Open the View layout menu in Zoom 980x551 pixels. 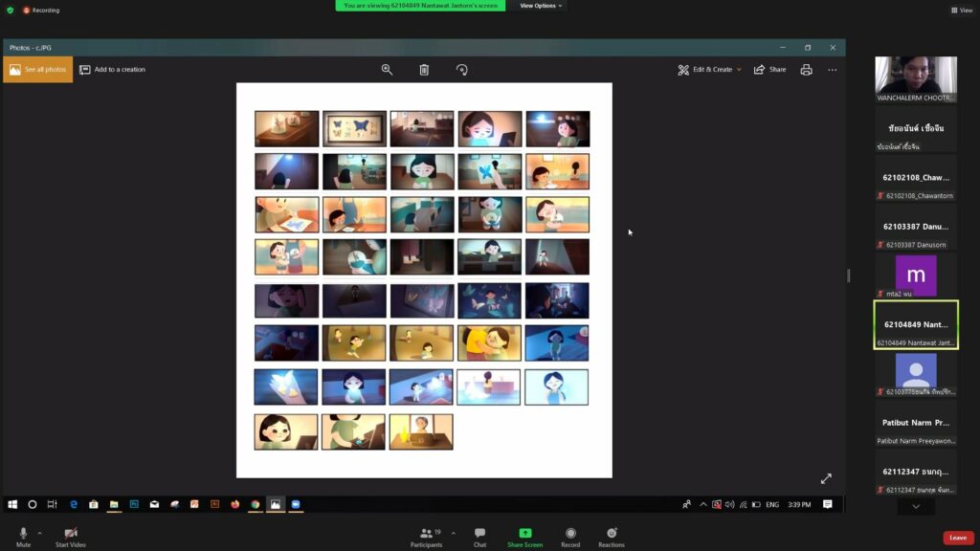[961, 11]
